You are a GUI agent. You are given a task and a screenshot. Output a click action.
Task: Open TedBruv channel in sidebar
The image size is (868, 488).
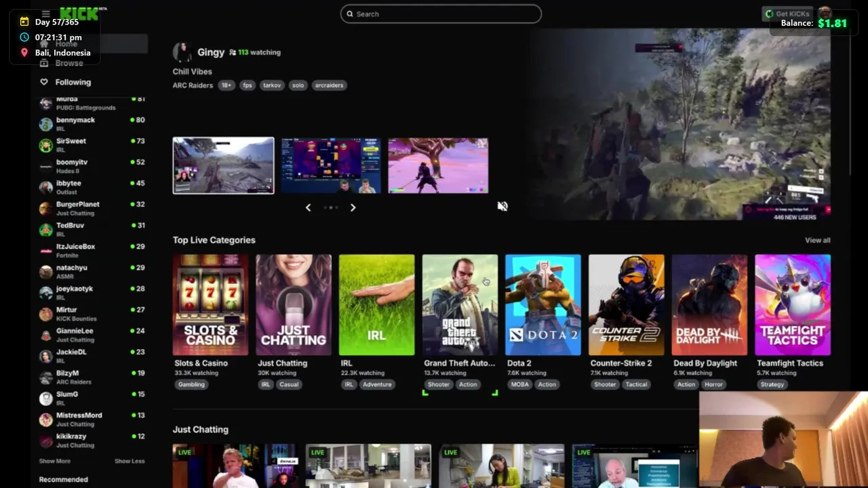pyautogui.click(x=92, y=229)
